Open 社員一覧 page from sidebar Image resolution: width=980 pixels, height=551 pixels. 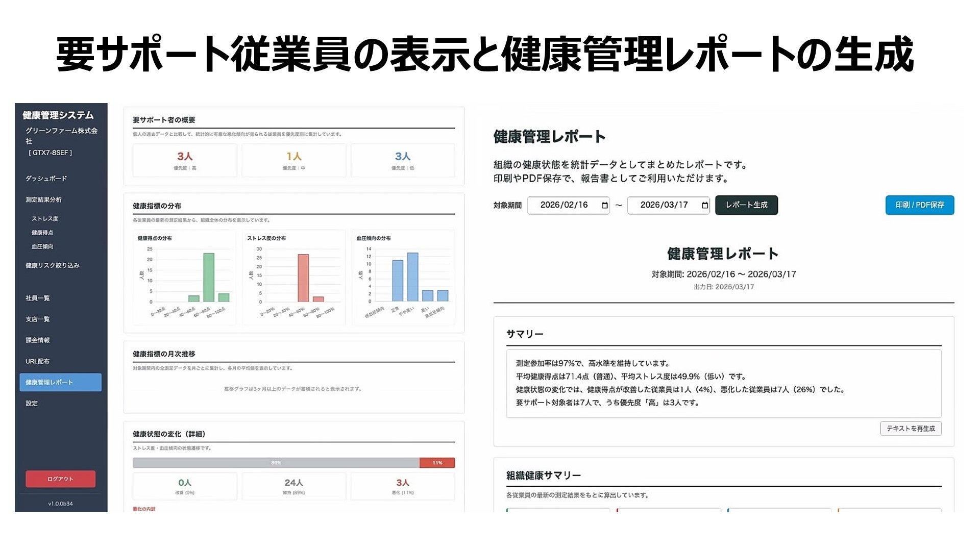(x=38, y=298)
